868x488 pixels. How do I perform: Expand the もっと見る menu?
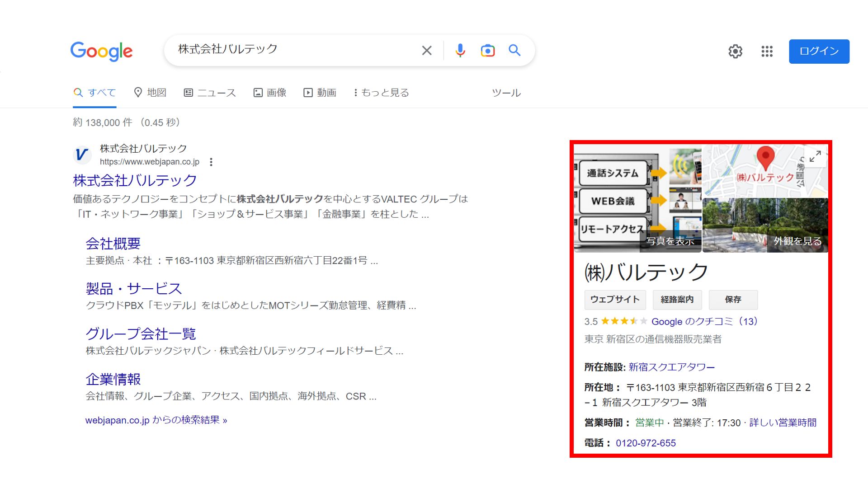click(381, 93)
